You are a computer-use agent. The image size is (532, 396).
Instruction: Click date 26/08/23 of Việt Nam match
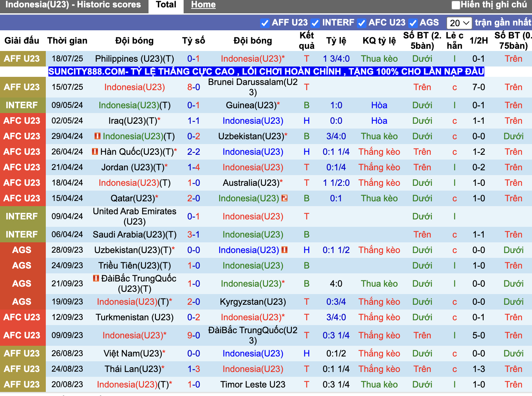click(67, 354)
